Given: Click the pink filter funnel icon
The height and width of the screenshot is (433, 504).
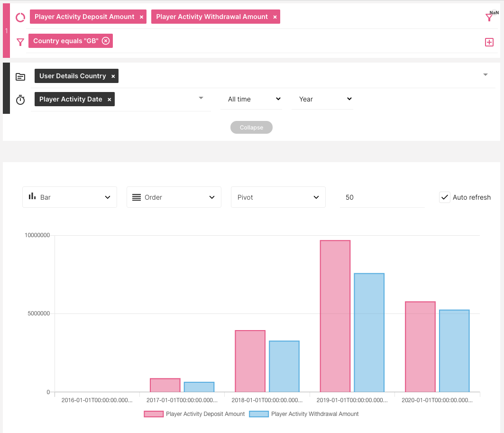Looking at the screenshot, I should point(20,42).
